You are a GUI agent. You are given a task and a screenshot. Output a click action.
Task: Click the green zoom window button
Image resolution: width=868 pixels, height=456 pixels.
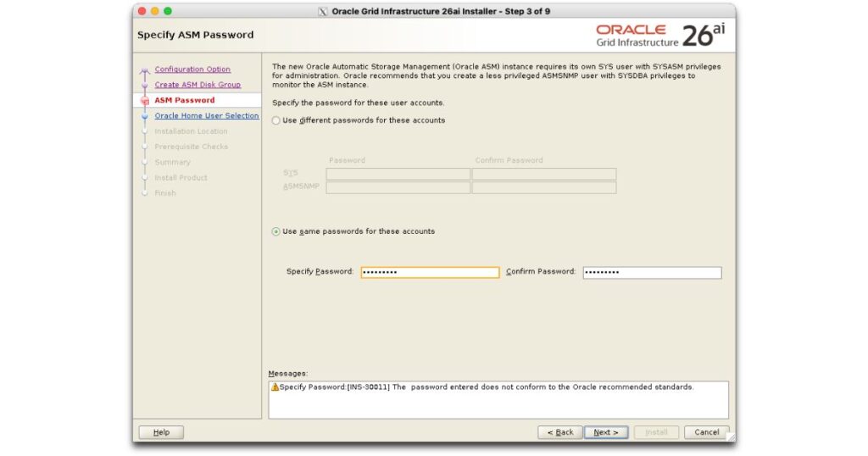[168, 11]
